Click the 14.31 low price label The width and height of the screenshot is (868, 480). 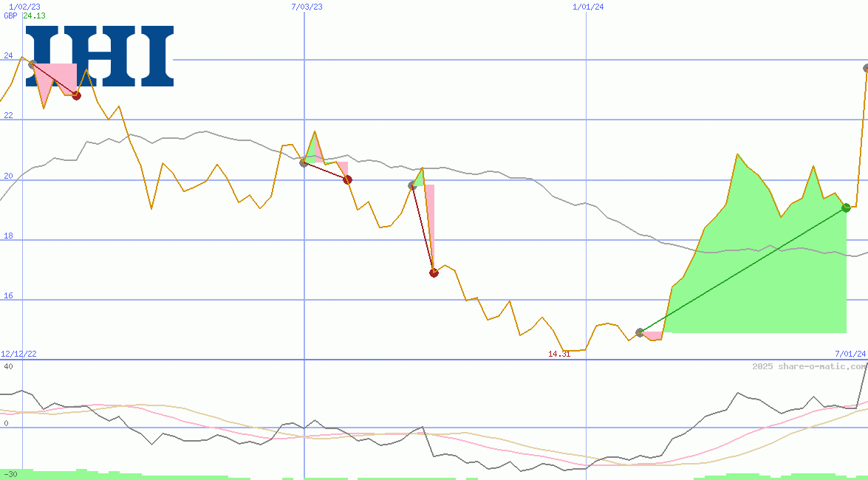coord(559,354)
